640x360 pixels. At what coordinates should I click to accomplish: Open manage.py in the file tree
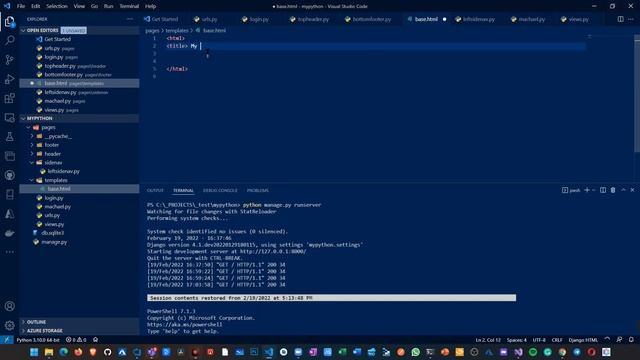(x=54, y=242)
